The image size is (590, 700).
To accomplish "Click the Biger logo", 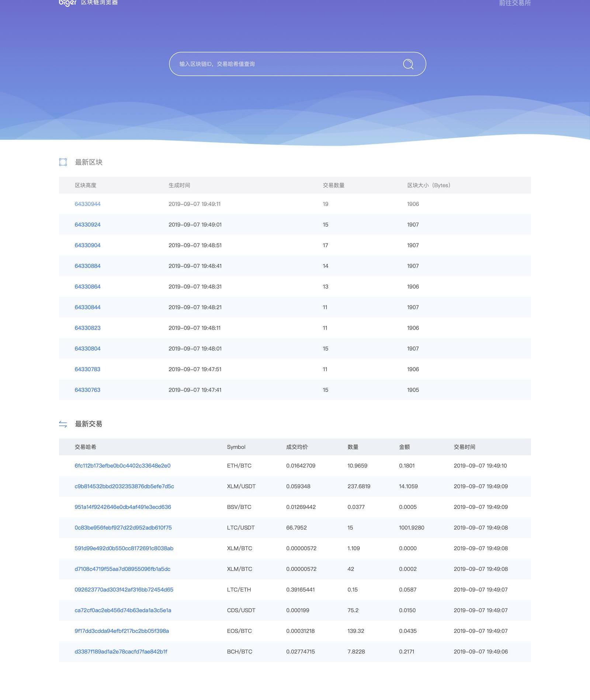I will coord(67,3).
